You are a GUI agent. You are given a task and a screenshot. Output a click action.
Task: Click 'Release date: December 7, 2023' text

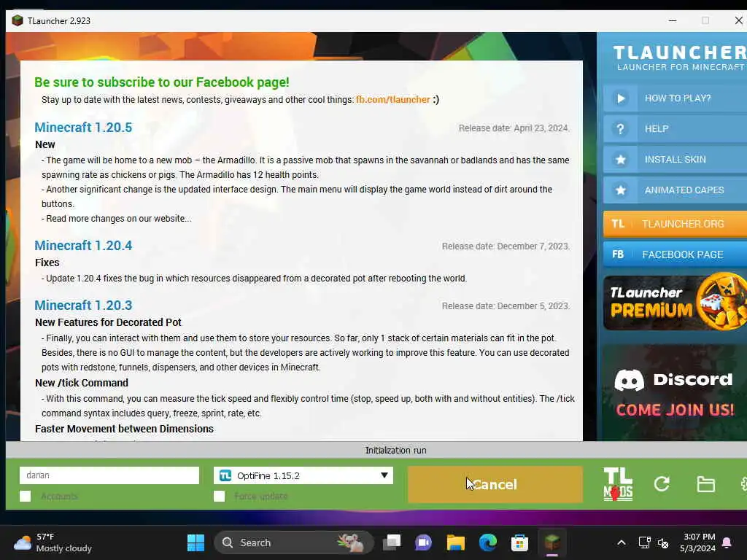pos(506,246)
